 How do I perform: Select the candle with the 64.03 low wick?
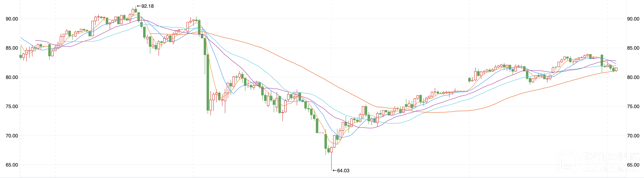tap(331, 149)
